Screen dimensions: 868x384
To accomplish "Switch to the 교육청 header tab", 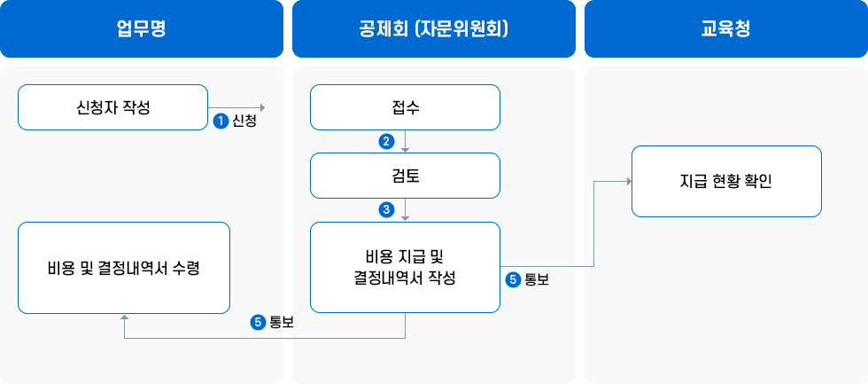I will [x=725, y=29].
